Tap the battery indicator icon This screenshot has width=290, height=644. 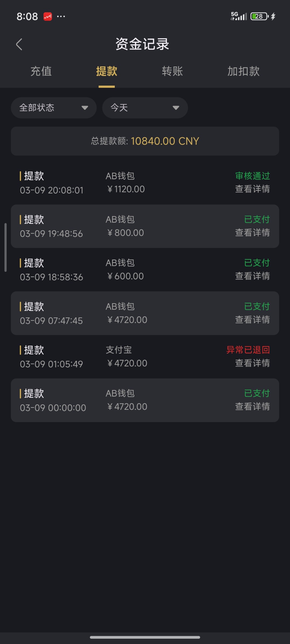pos(259,17)
